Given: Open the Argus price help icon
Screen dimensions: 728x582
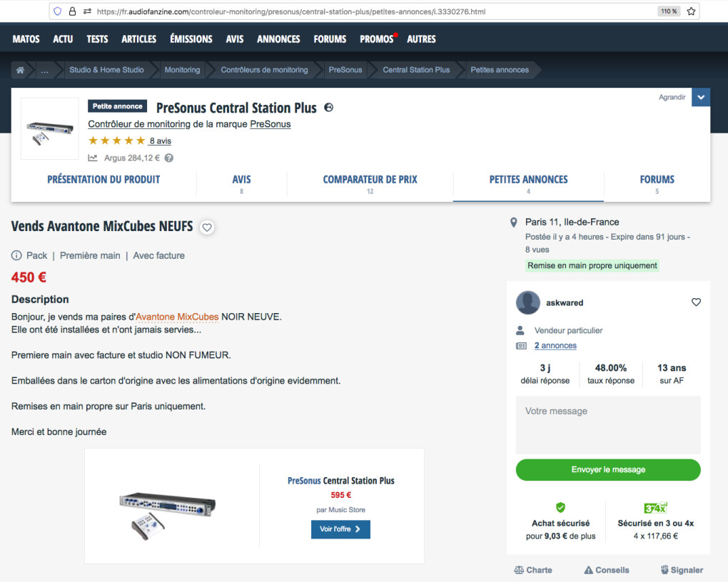Looking at the screenshot, I should (169, 158).
